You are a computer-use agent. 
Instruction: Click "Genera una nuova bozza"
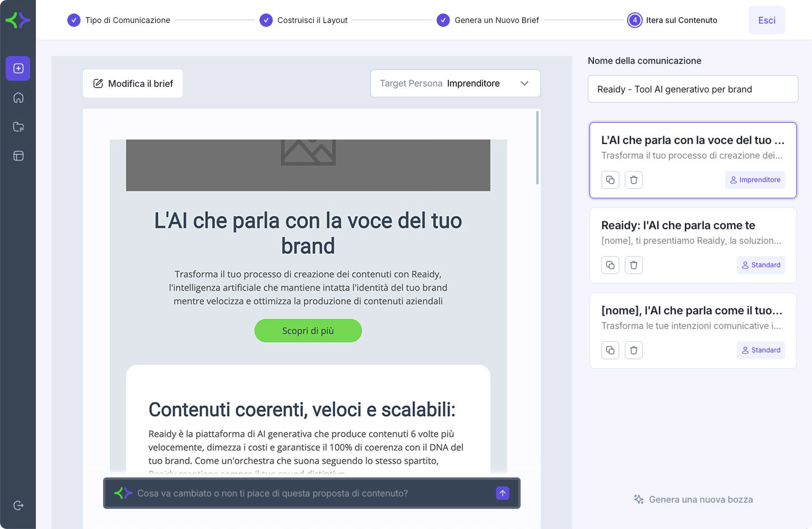[693, 499]
